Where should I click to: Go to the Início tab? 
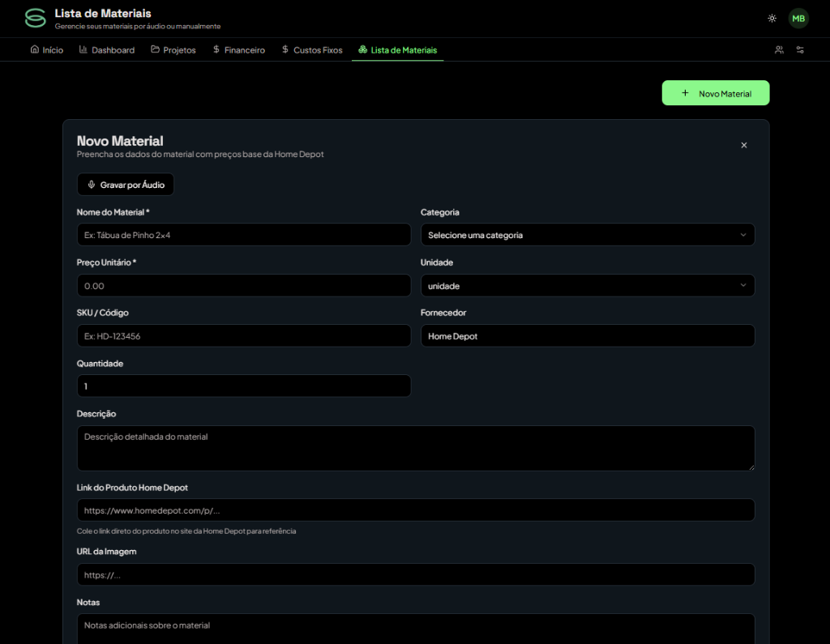tap(47, 49)
